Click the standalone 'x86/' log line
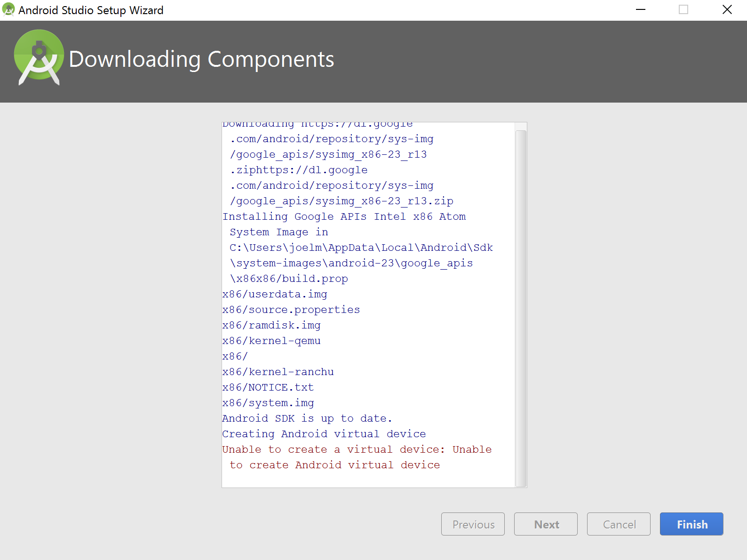This screenshot has width=747, height=560. coord(235,356)
